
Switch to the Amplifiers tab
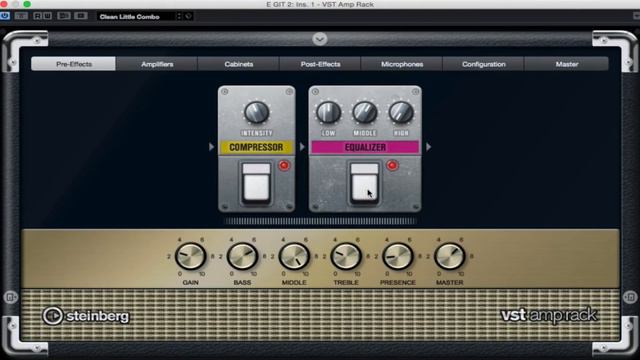pos(157,64)
